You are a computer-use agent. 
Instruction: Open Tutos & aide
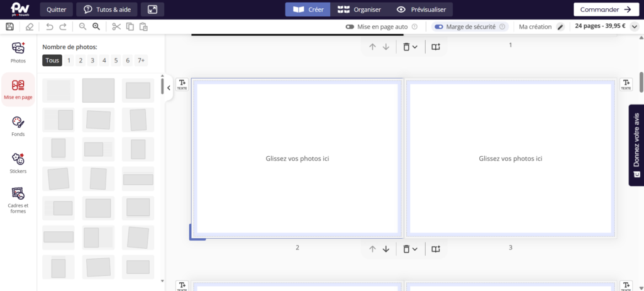point(107,9)
